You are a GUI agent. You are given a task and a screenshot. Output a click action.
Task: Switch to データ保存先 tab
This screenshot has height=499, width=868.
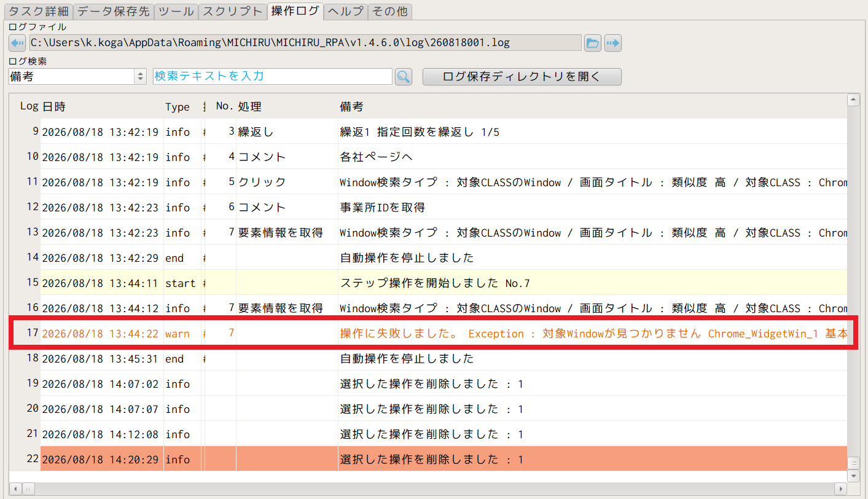click(x=112, y=11)
